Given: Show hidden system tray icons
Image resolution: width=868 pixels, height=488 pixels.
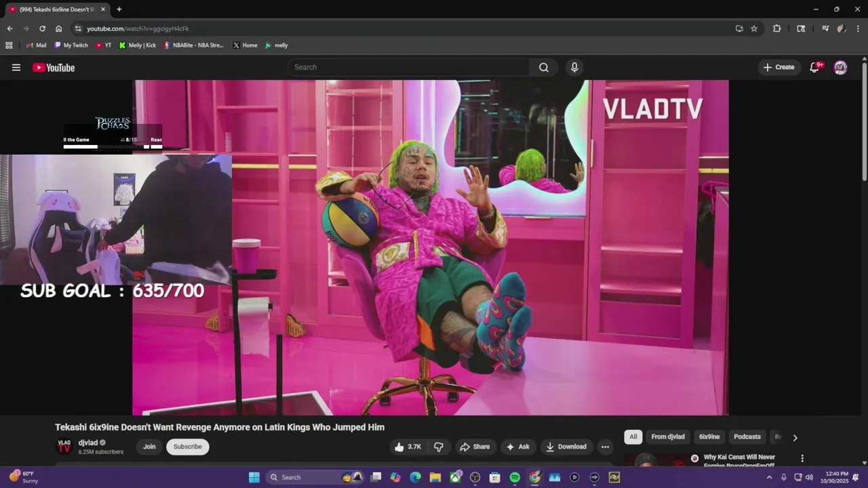Looking at the screenshot, I should 769,477.
